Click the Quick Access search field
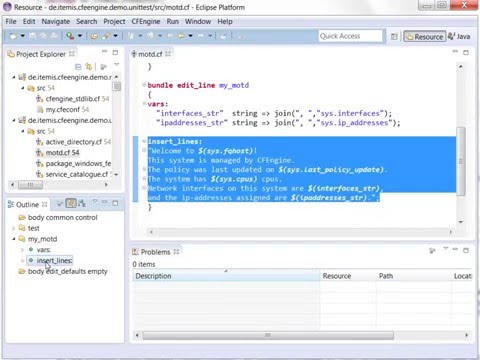Viewport: 480px width, 360px height. (x=350, y=36)
